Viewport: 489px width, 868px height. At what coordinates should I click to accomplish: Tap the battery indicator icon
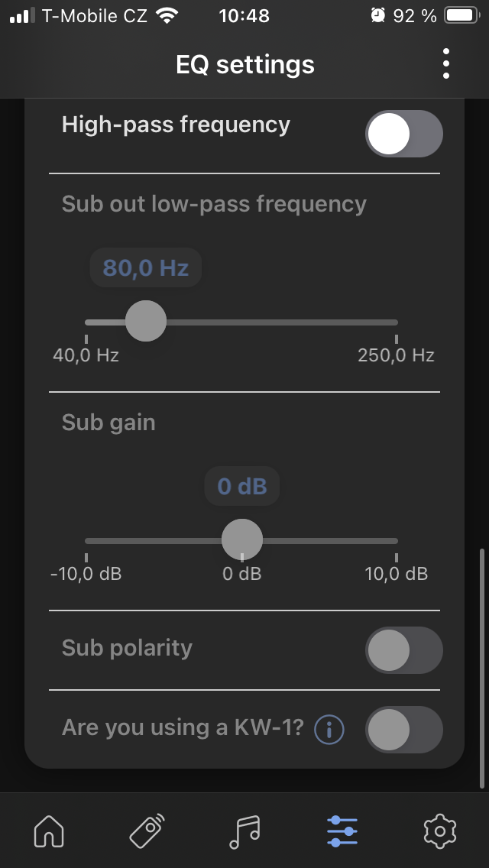461,15
